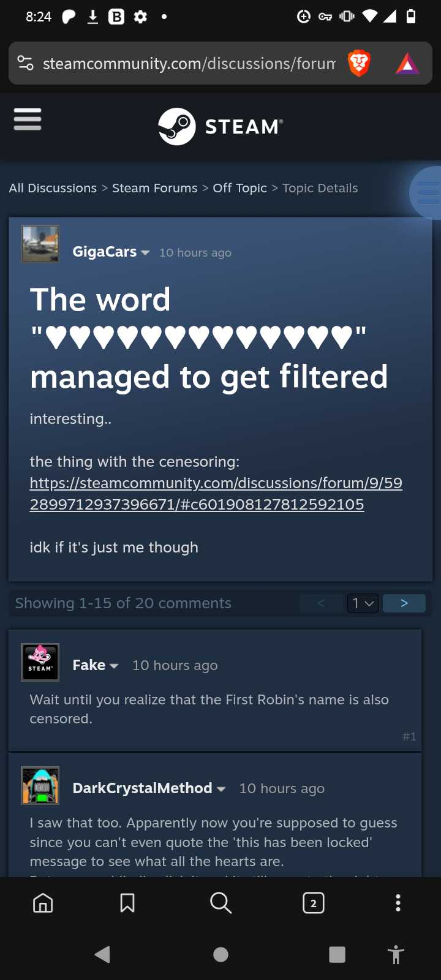This screenshot has height=980, width=441.
Task: Expand Fake user dropdown arrow
Action: (114, 666)
